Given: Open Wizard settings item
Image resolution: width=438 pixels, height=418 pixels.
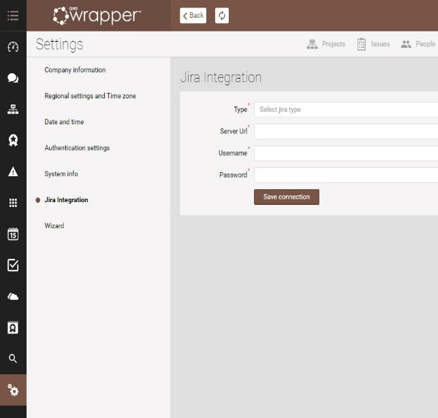Looking at the screenshot, I should click(x=54, y=226).
